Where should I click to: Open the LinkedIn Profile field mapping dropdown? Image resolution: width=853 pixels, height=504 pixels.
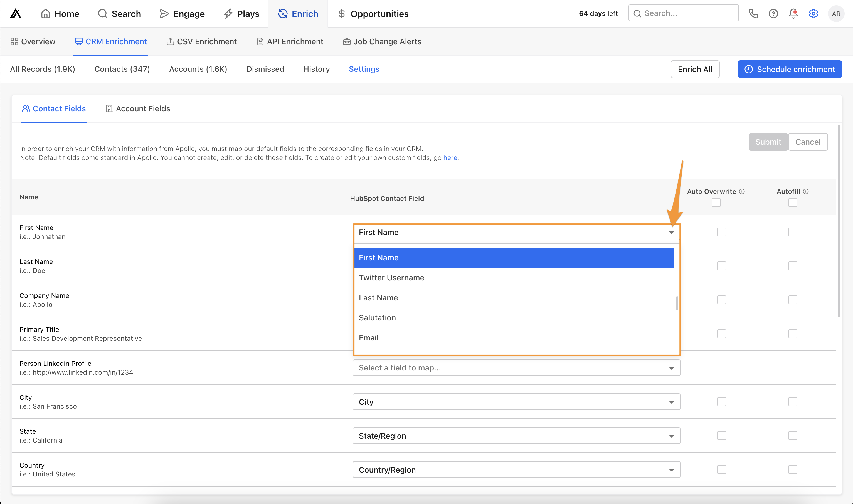click(516, 368)
